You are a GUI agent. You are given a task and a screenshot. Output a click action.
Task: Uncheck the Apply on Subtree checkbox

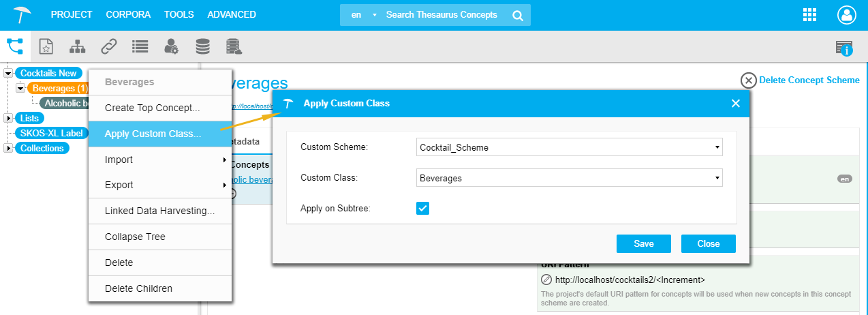(422, 209)
